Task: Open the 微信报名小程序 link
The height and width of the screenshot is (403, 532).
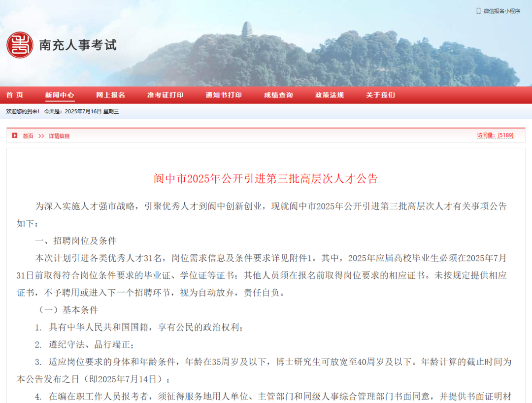Action: 501,11
